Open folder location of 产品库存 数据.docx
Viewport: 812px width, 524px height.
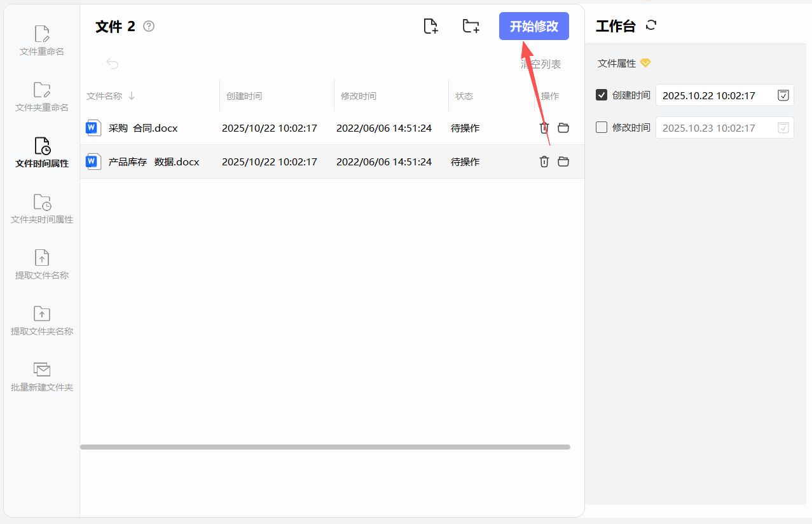tap(563, 162)
